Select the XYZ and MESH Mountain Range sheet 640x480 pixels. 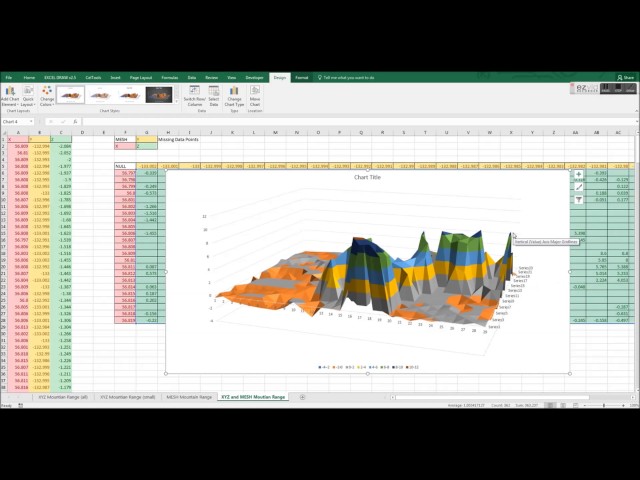click(253, 397)
